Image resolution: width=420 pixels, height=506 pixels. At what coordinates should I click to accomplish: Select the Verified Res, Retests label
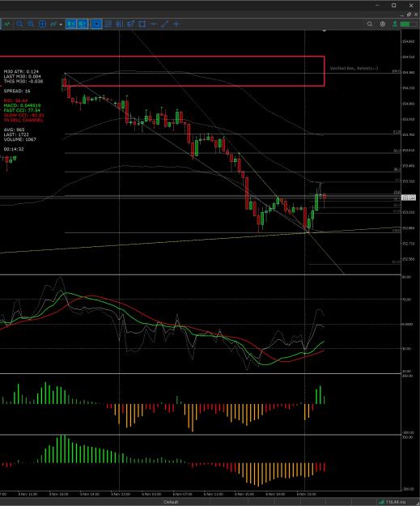click(354, 69)
